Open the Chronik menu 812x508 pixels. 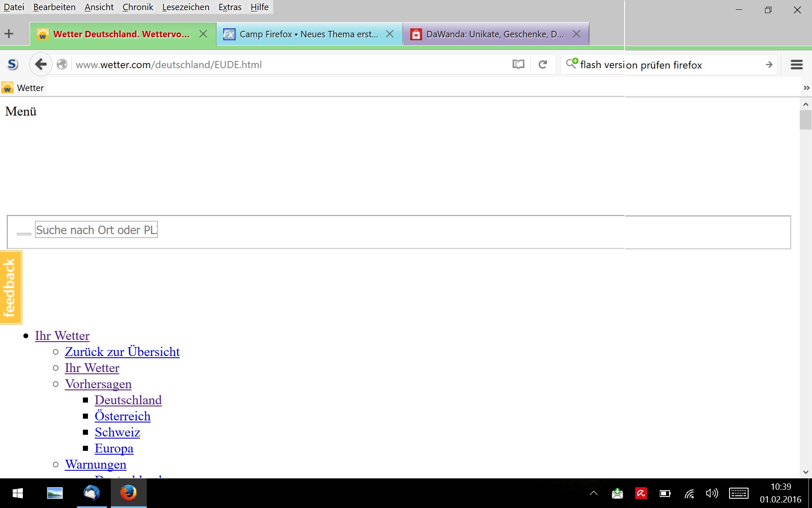tap(137, 7)
